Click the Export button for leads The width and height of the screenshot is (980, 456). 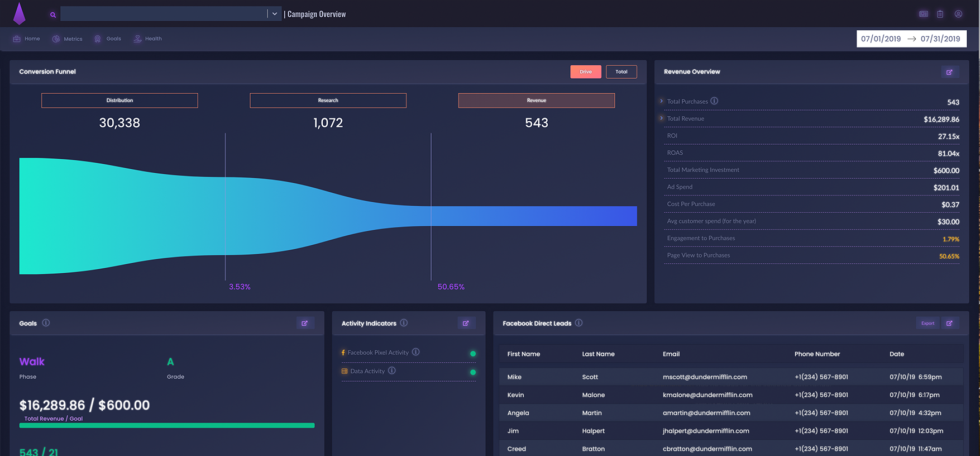[928, 323]
